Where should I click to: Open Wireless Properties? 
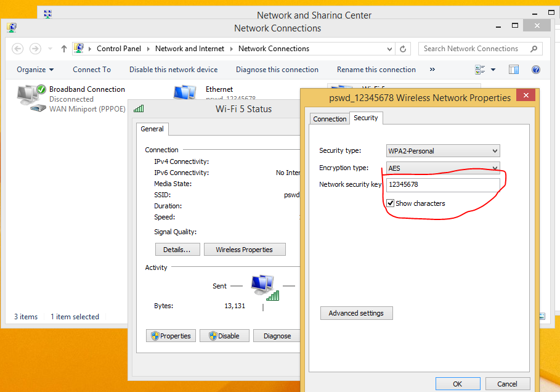pyautogui.click(x=245, y=249)
